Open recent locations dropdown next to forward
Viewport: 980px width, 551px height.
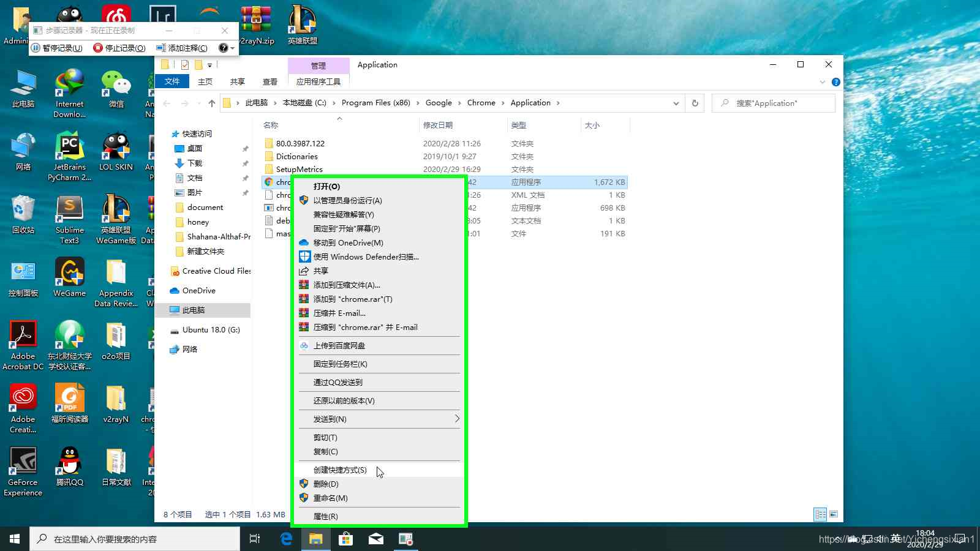point(198,103)
